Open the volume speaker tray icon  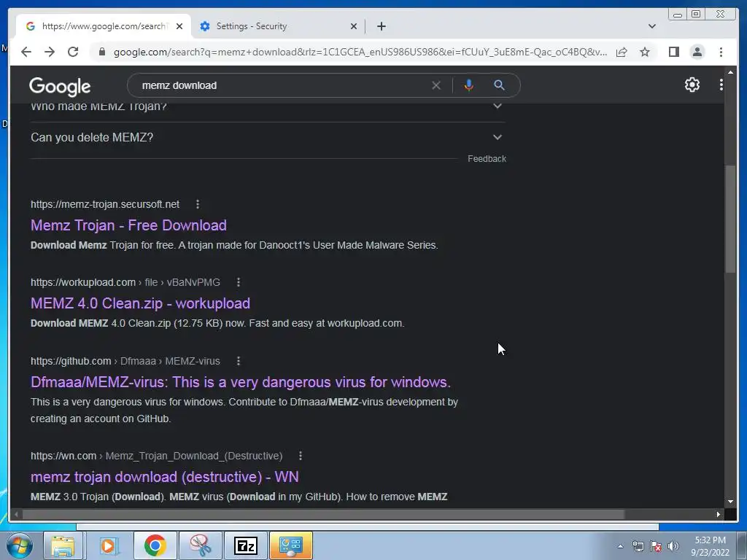tap(673, 546)
